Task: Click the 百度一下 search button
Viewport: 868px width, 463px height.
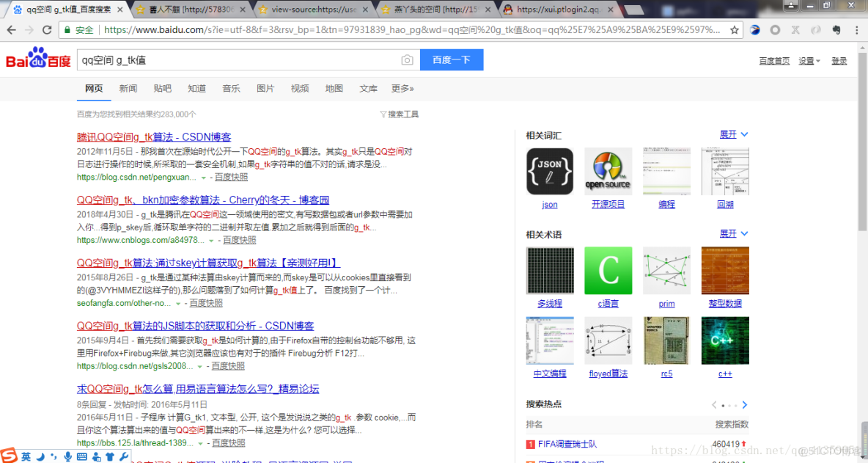Action: click(452, 60)
